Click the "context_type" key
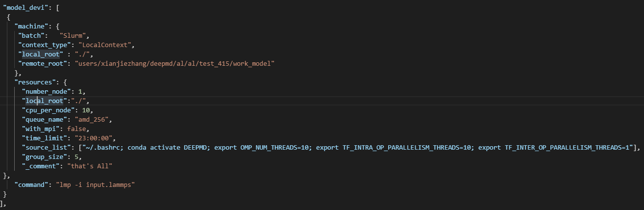The image size is (644, 210). [x=45, y=45]
